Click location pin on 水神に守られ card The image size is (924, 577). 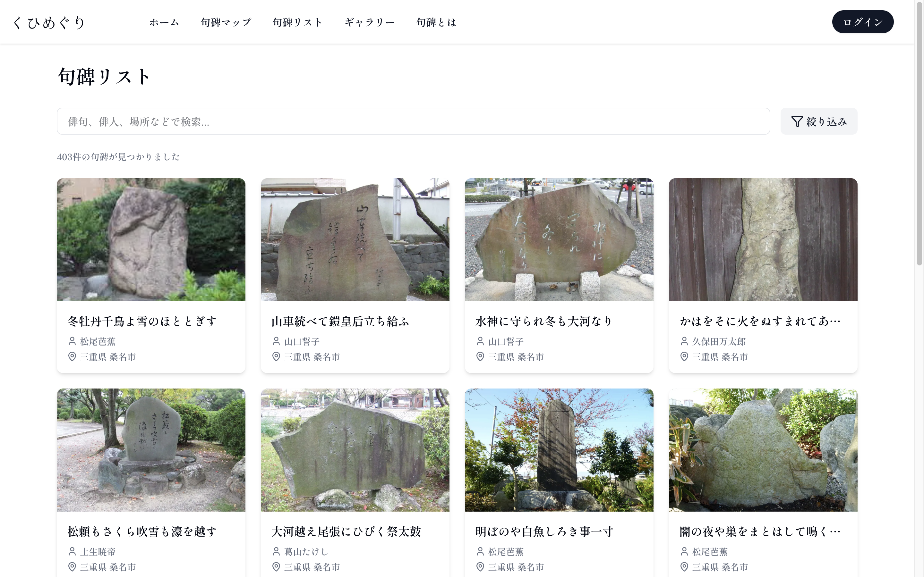[480, 356]
